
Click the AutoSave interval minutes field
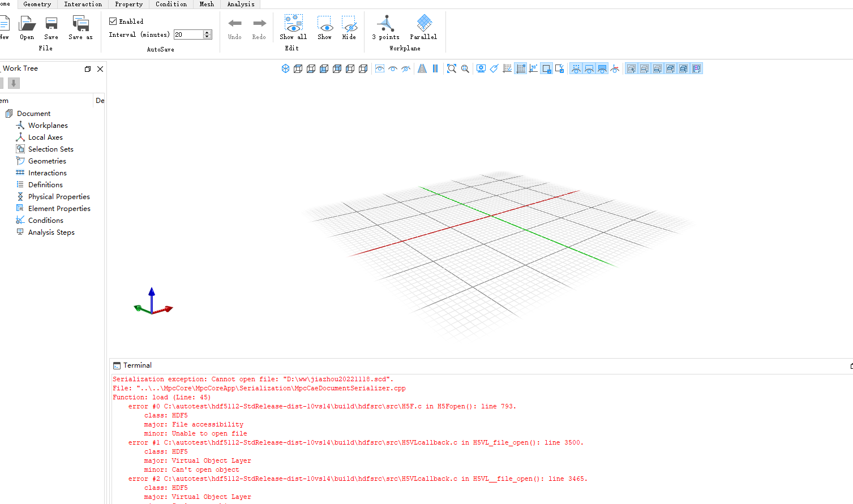coord(188,35)
